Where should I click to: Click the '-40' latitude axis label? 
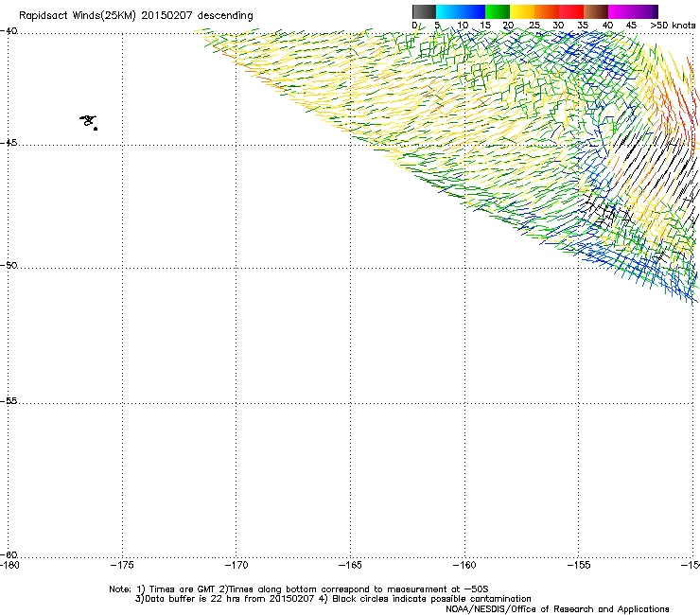coord(9,31)
